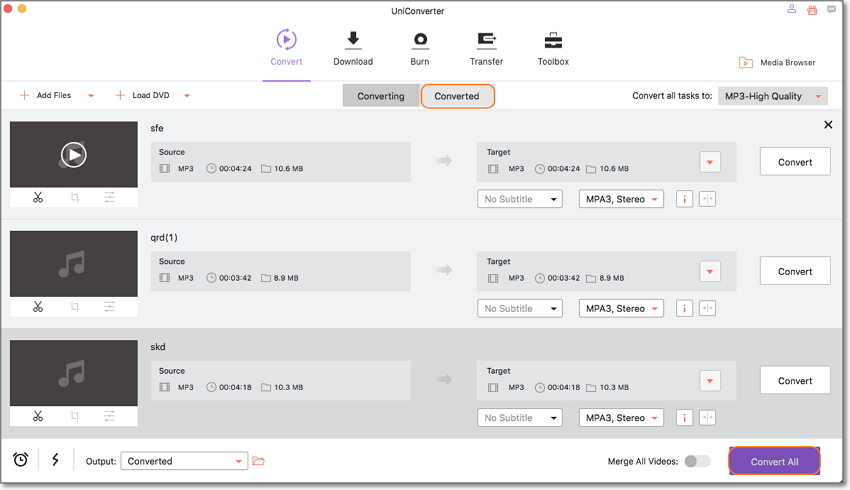Click the sfe file name

click(x=157, y=128)
